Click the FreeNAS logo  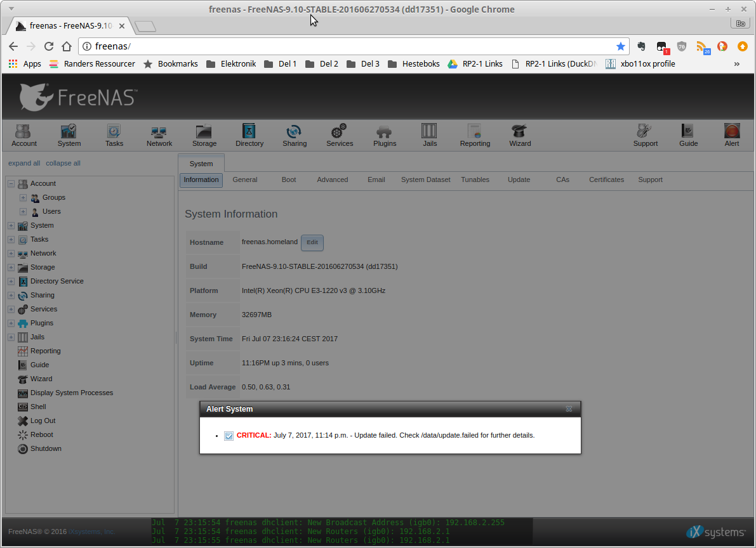pyautogui.click(x=79, y=97)
